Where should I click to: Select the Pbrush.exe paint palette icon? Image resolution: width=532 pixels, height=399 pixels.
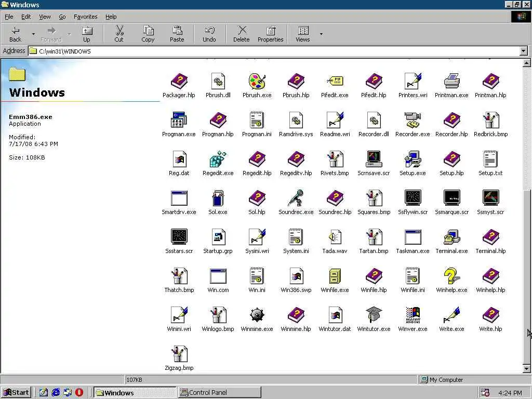click(257, 82)
